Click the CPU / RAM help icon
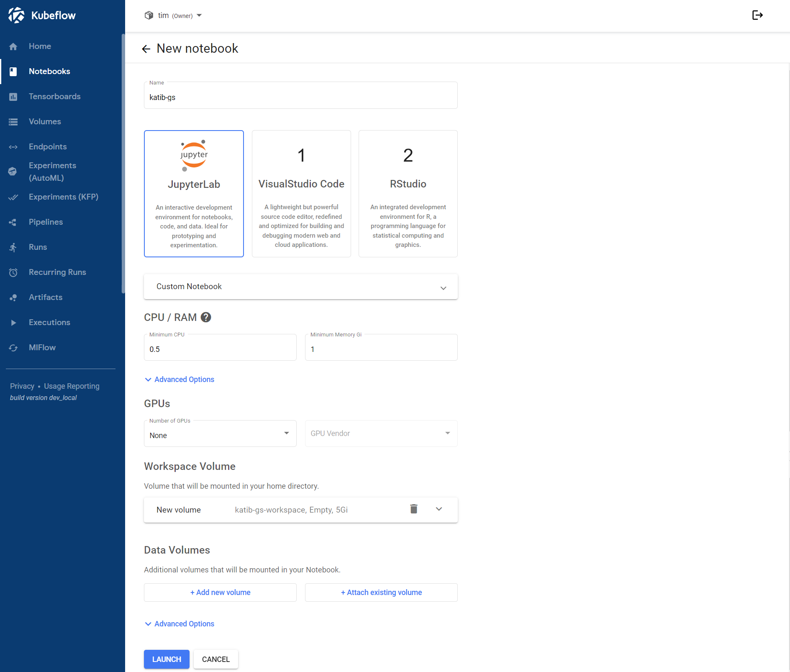Screen dimensions: 790x672 coord(206,317)
